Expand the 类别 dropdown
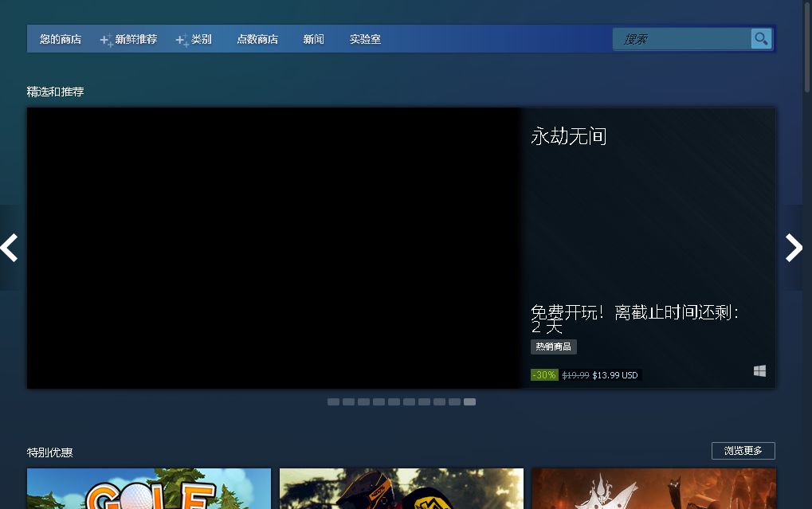The height and width of the screenshot is (509, 812). [x=194, y=39]
